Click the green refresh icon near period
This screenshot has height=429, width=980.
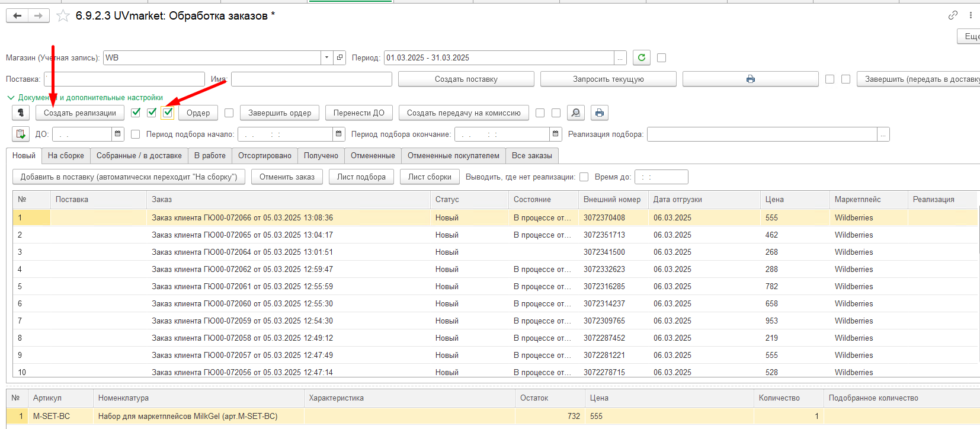click(642, 57)
